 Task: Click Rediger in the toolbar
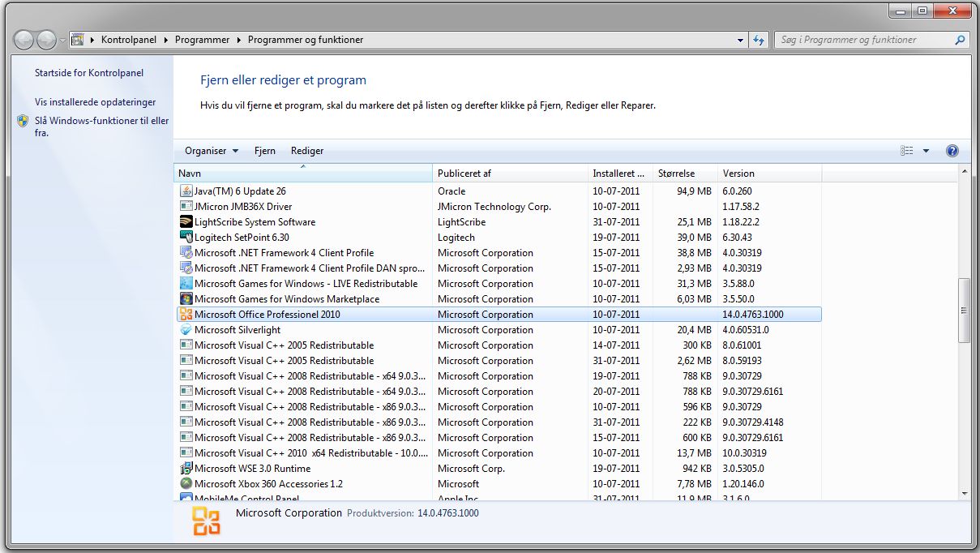[307, 151]
